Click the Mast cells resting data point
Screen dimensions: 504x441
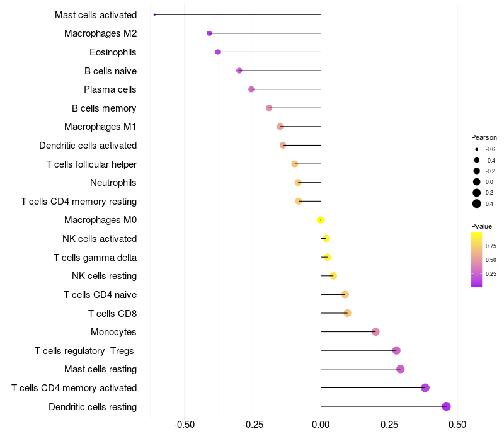pyautogui.click(x=400, y=369)
